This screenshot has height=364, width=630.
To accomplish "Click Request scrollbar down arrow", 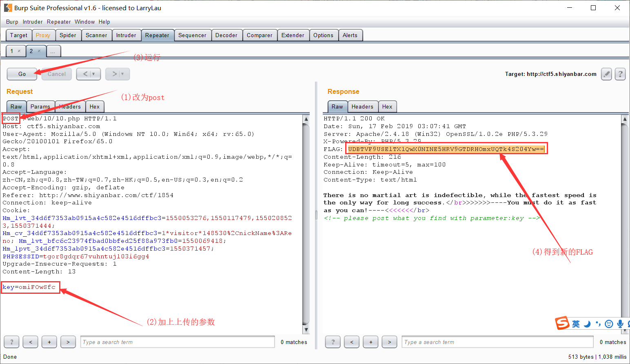I will pyautogui.click(x=306, y=329).
